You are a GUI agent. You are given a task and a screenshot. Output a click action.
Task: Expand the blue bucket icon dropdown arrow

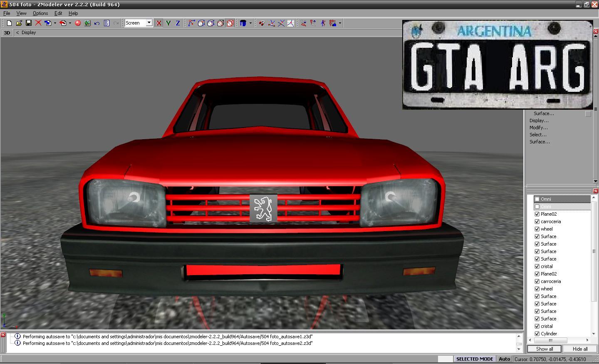[250, 23]
